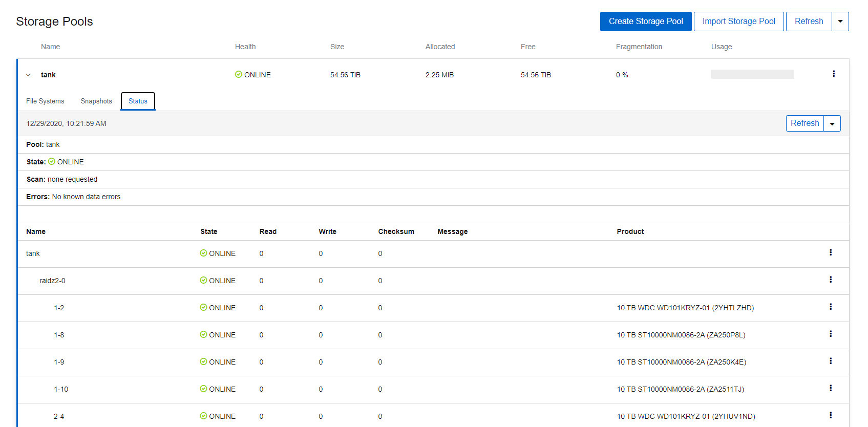The image size is (868, 427).
Task: Open actions menu for disk 1-9
Action: pos(831,361)
